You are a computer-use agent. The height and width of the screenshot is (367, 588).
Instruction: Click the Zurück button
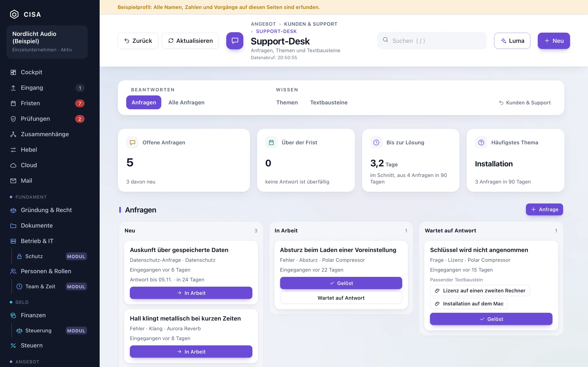pos(138,41)
